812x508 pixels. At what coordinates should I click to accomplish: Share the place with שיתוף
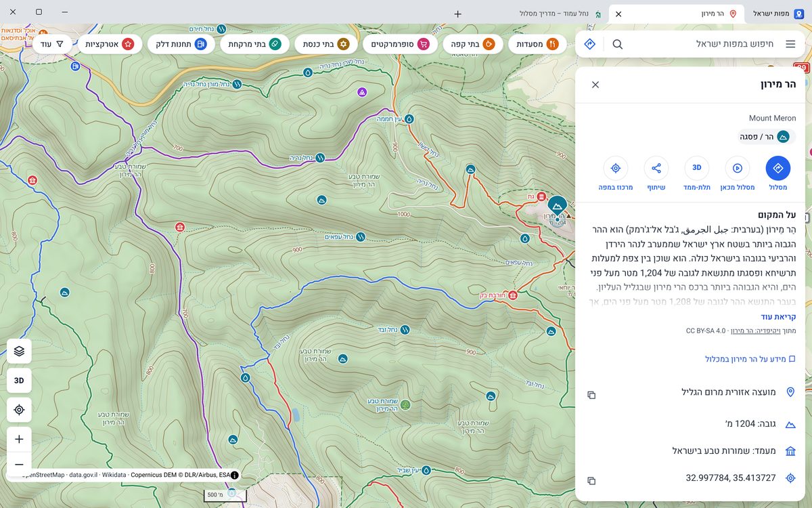(x=656, y=173)
